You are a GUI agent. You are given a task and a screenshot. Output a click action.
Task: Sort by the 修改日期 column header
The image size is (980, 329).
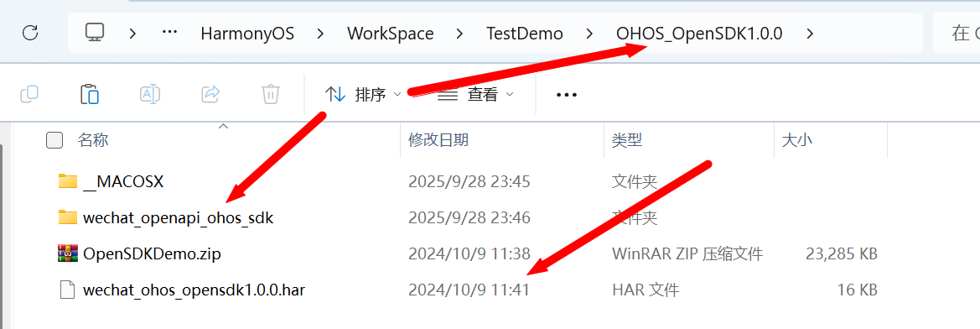tap(438, 140)
